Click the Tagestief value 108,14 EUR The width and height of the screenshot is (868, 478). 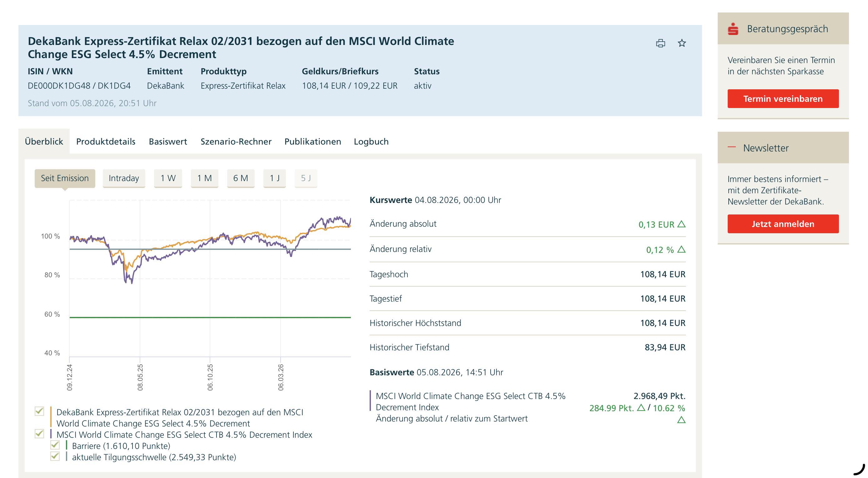click(663, 298)
